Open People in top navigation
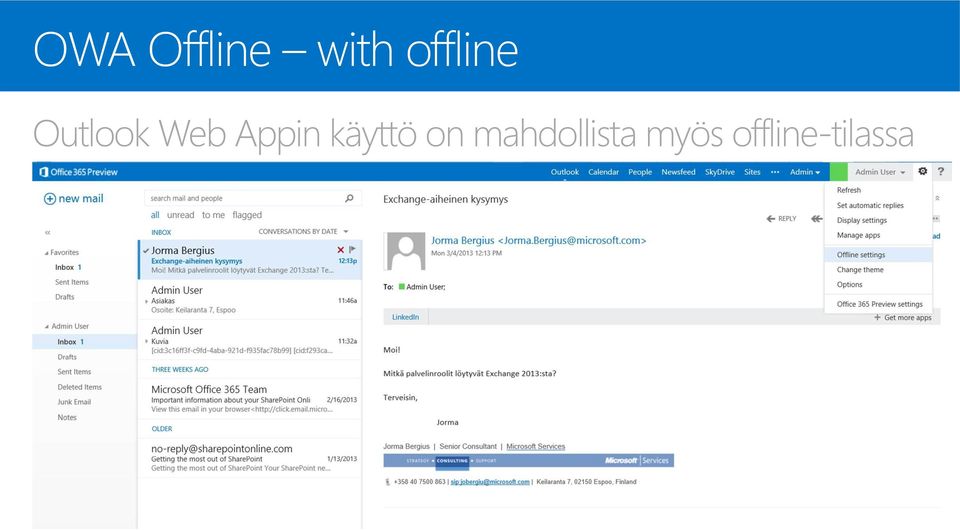The height and width of the screenshot is (530, 960). 640,172
